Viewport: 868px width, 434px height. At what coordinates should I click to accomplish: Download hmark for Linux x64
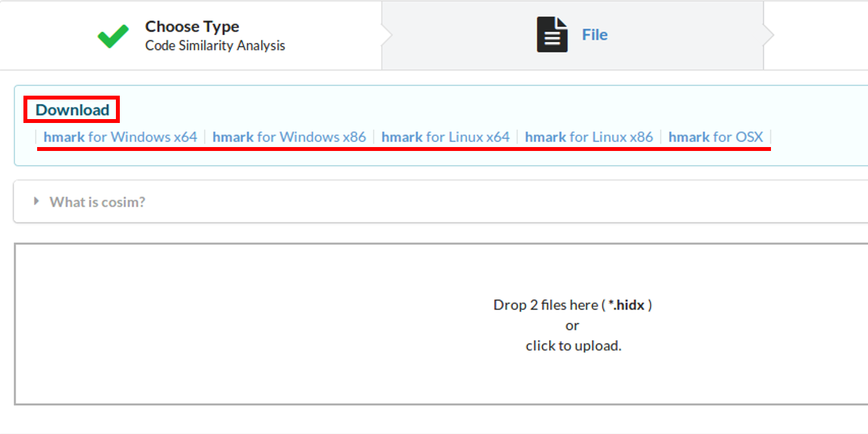pos(445,137)
